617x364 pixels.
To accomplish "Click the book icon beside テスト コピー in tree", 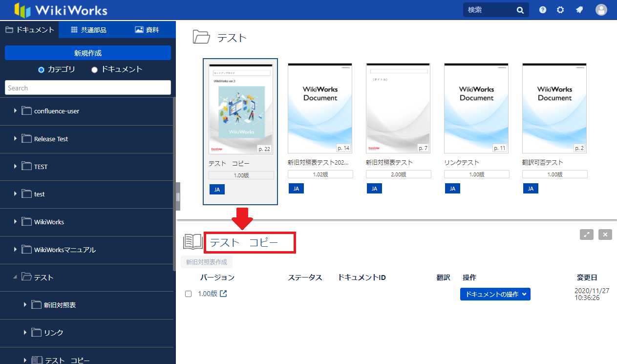I will point(37,361).
